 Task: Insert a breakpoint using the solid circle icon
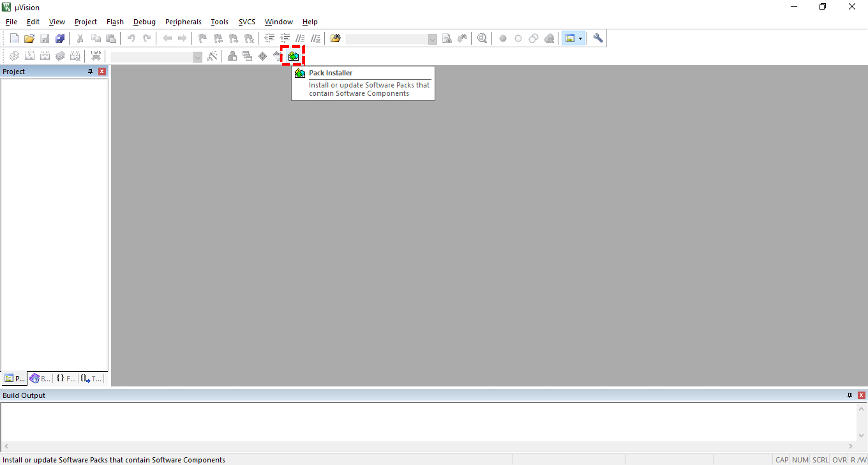(503, 39)
